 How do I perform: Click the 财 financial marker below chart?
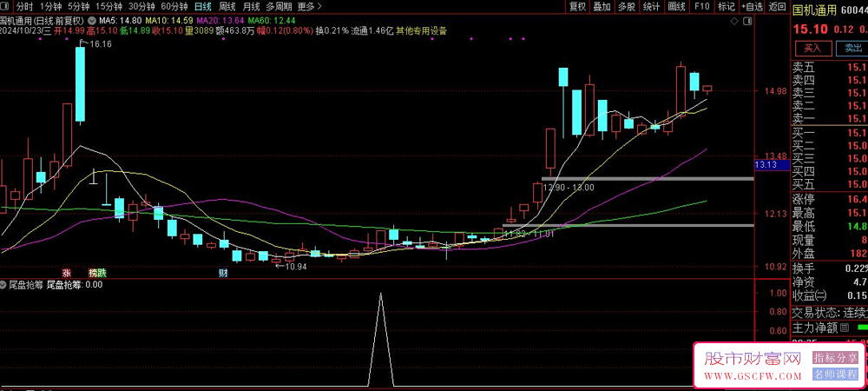pos(224,273)
